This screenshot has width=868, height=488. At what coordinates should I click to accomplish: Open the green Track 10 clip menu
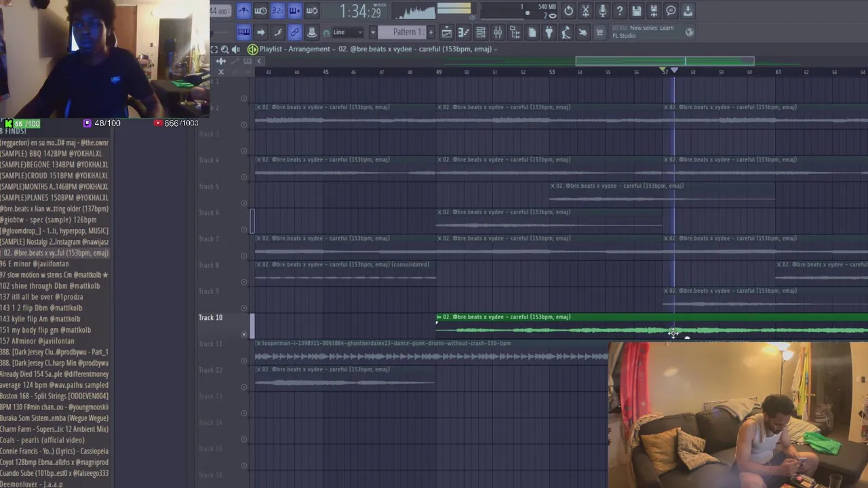(x=439, y=317)
